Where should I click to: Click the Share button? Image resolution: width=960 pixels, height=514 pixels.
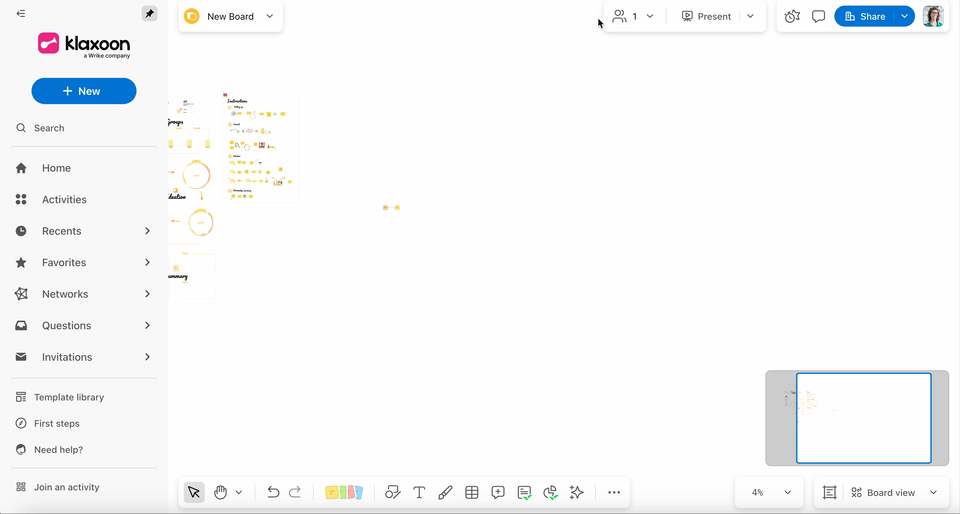[865, 17]
